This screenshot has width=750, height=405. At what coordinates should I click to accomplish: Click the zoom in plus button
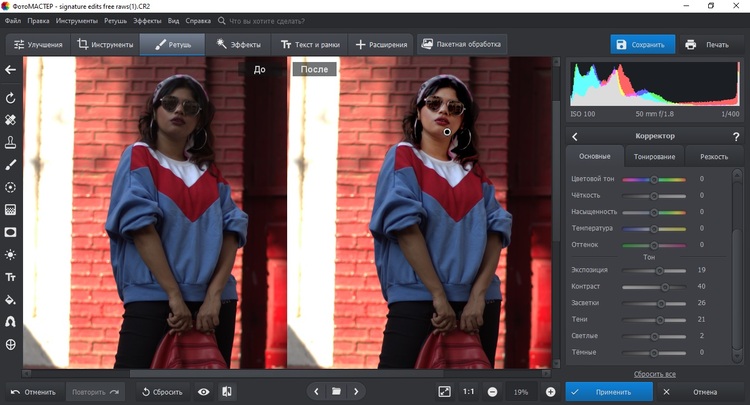(550, 391)
